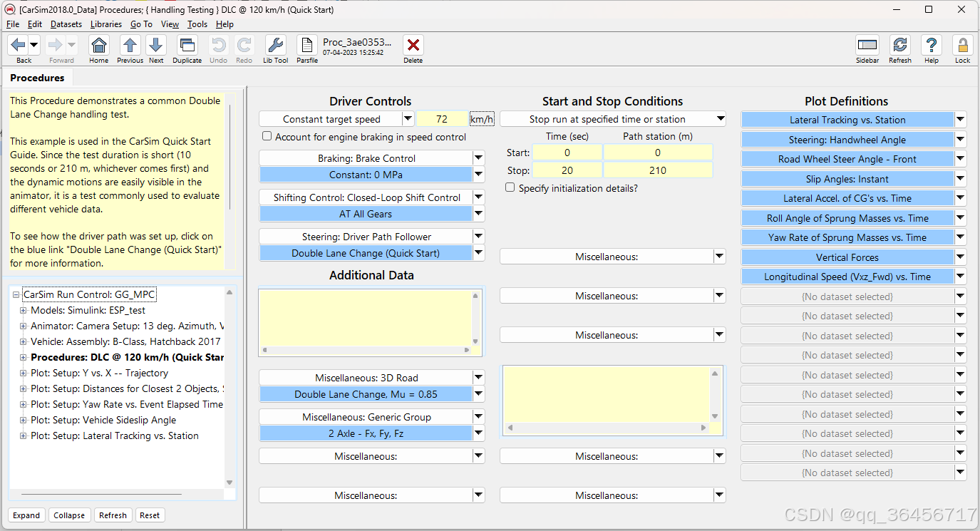Go to the Home screen icon
Screen dimensions: 980x531
(99, 45)
